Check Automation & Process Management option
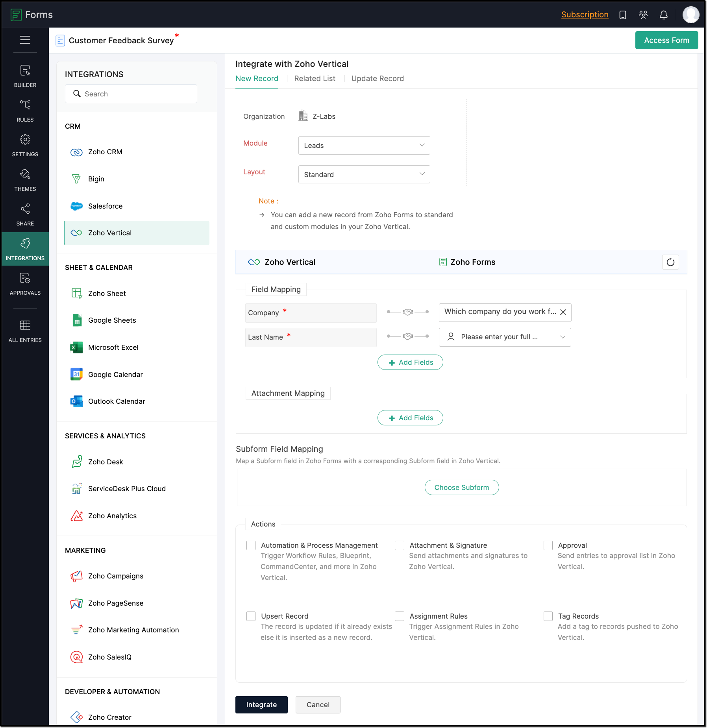The image size is (707, 728). point(251,545)
